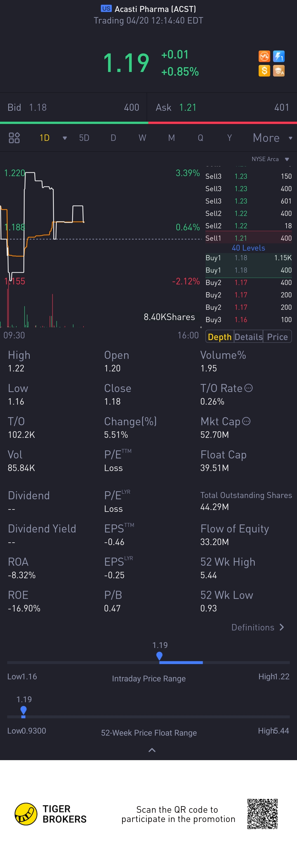Screen dimensions: 297x868
Task: Expand the 1D timeframe dropdown arrow
Action: (x=65, y=138)
